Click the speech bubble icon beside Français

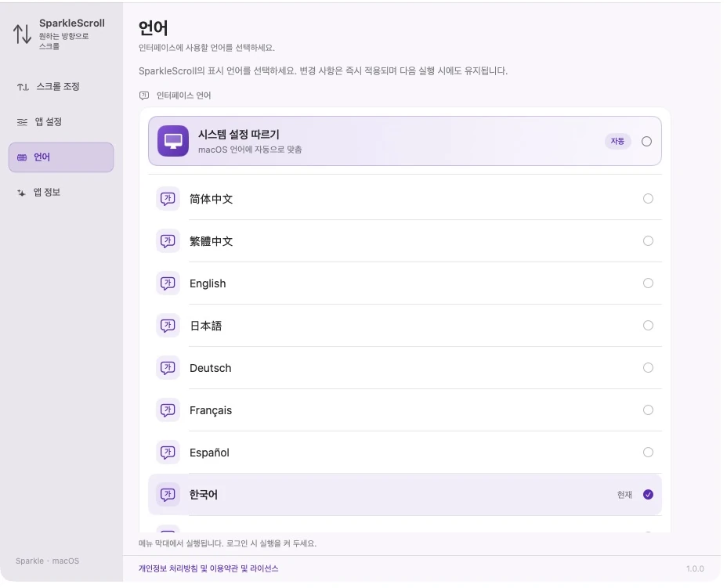coord(168,410)
